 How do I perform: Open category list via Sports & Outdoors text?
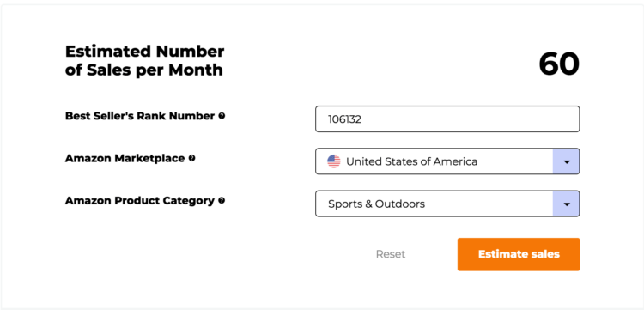point(376,204)
